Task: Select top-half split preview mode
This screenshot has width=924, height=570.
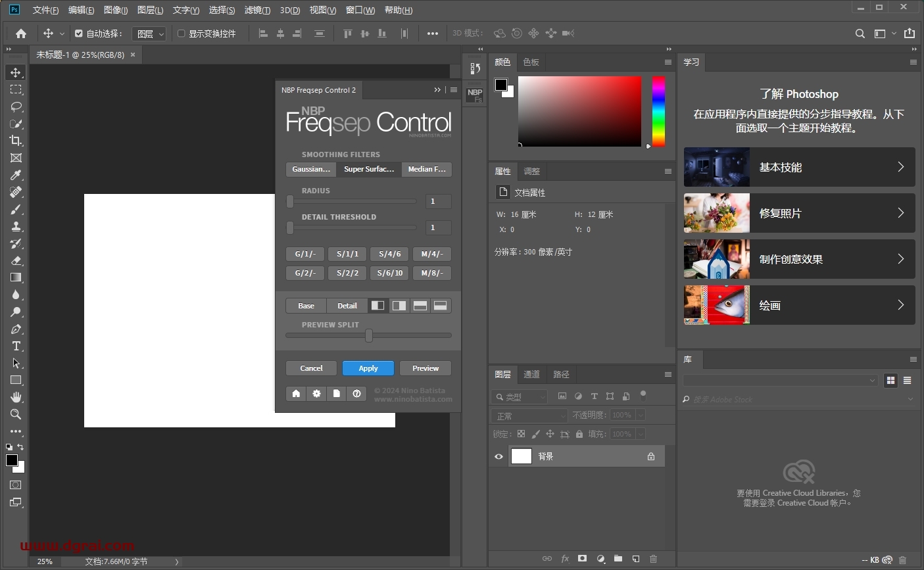Action: click(420, 306)
